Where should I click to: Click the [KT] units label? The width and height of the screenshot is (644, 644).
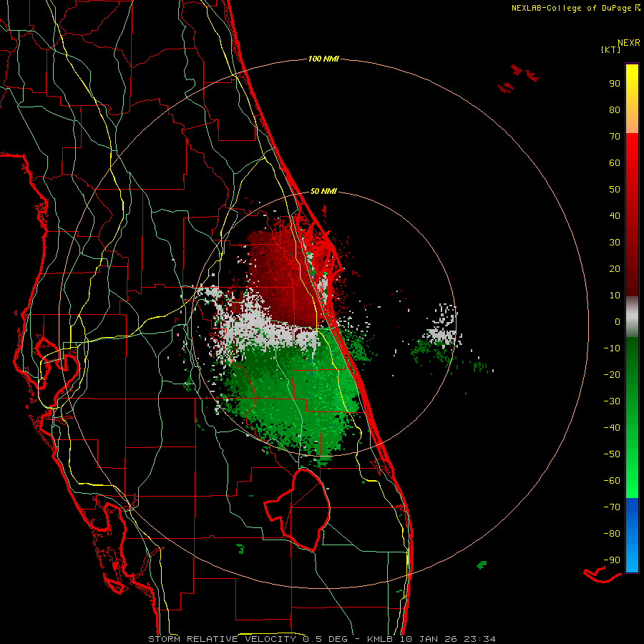pos(610,49)
